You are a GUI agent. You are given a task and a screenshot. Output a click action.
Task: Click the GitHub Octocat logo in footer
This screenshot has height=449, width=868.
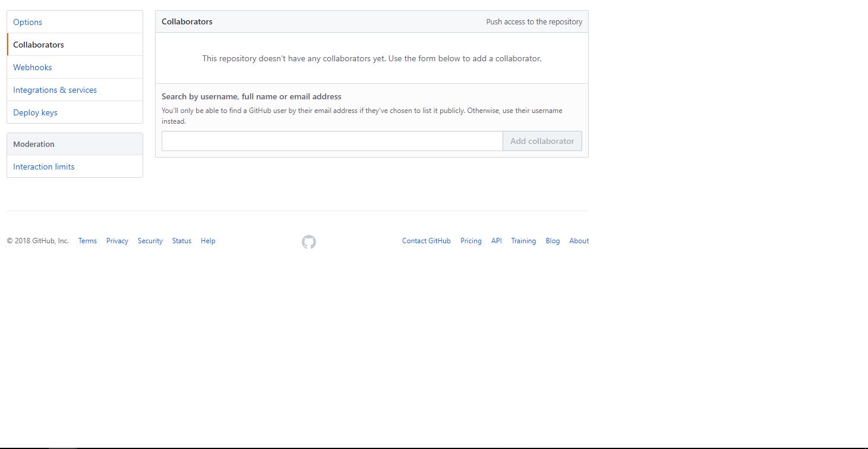click(309, 242)
